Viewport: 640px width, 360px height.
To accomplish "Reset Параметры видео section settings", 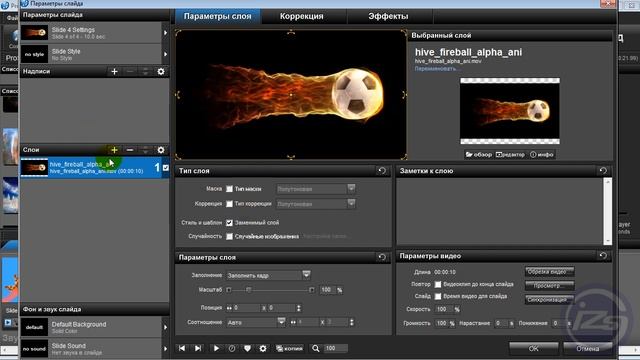I will click(603, 256).
